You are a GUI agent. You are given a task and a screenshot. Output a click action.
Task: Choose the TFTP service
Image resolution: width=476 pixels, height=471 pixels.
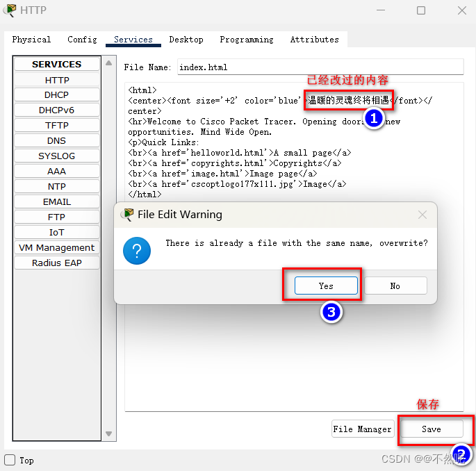tap(57, 125)
